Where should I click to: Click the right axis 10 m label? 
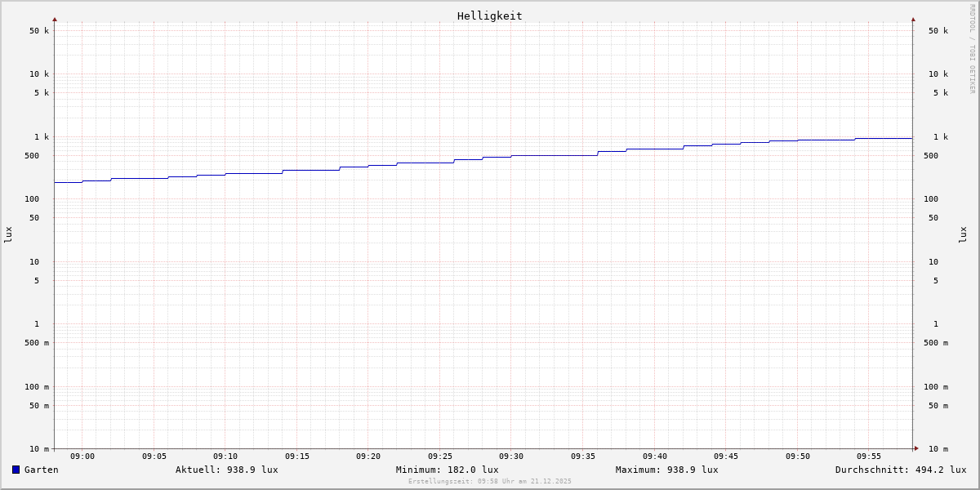tap(938, 449)
